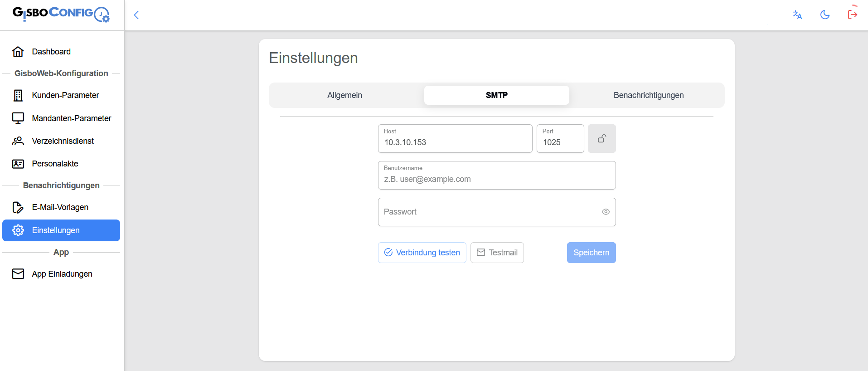Click the Dashboard home icon
The height and width of the screenshot is (371, 868).
coord(18,52)
